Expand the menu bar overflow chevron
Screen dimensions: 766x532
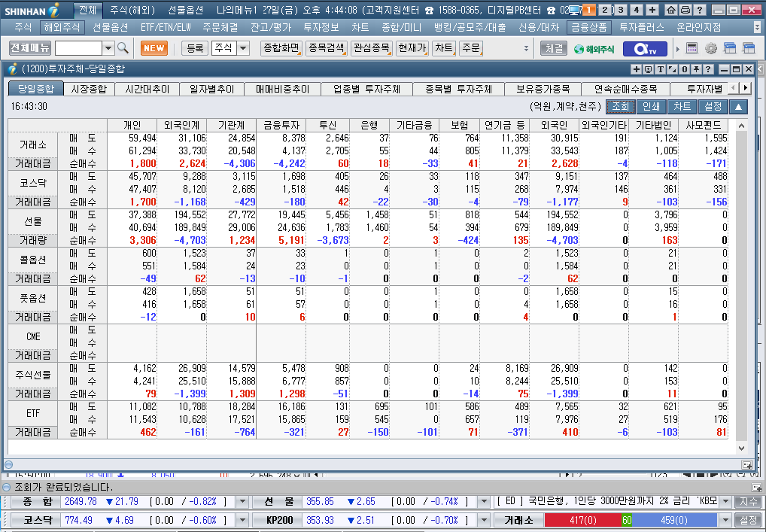point(757,27)
